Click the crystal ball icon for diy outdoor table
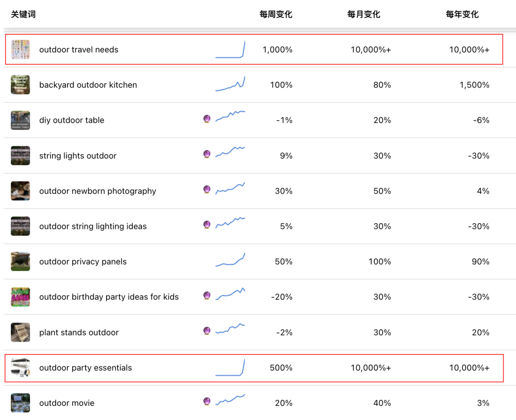 coord(207,119)
